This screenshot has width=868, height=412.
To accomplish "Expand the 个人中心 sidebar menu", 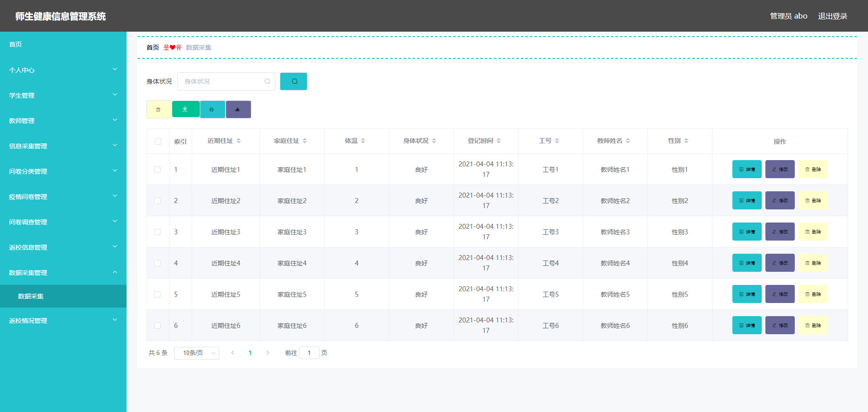I will pos(63,70).
